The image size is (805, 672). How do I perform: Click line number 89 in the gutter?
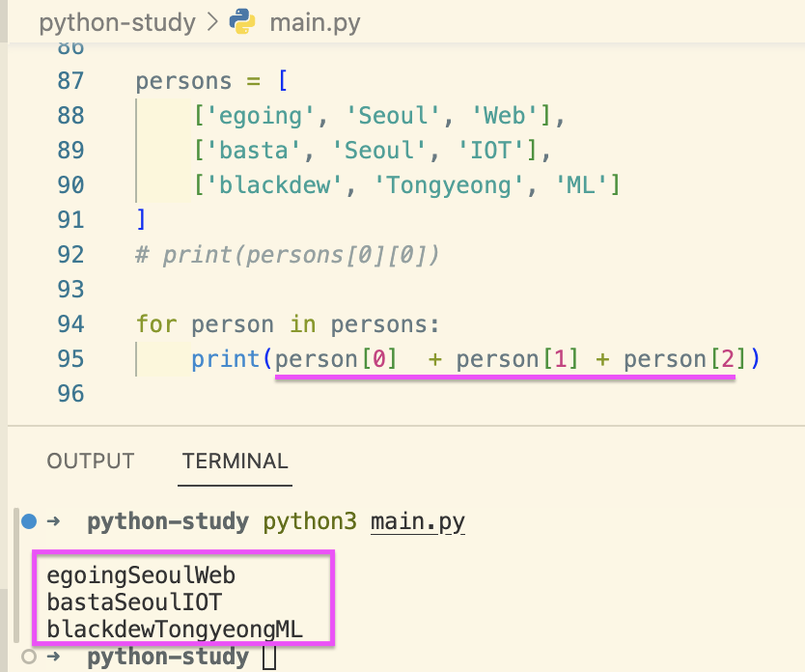click(x=70, y=151)
